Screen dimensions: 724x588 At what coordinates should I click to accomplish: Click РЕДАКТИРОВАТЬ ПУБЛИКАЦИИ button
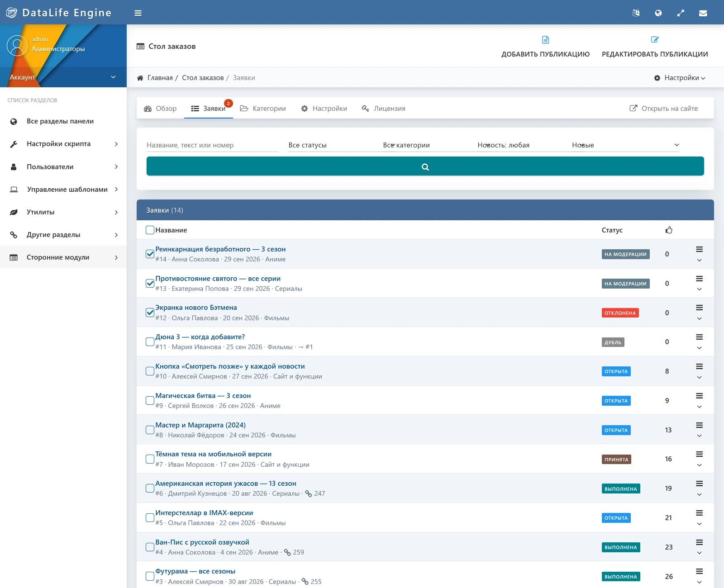(x=655, y=47)
